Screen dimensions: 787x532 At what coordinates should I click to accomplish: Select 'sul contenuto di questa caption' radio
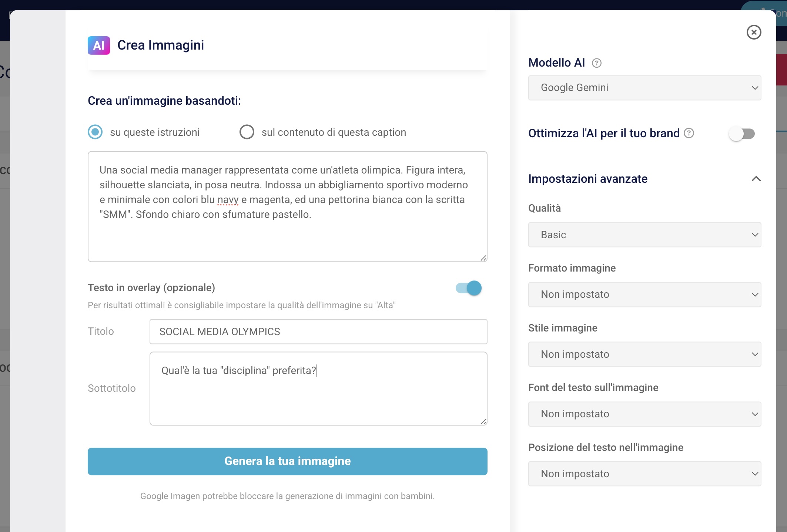[247, 132]
